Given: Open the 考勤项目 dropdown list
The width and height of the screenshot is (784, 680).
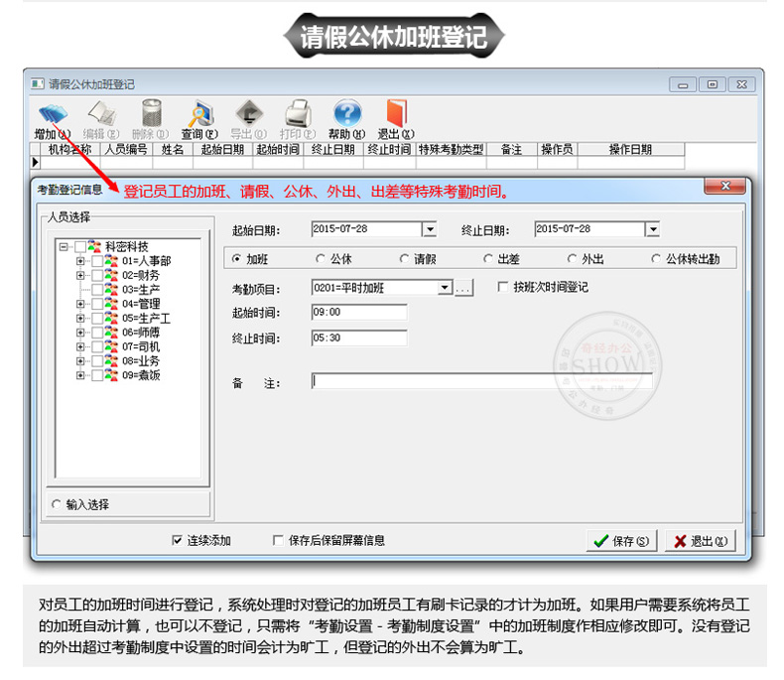Looking at the screenshot, I should (x=445, y=288).
